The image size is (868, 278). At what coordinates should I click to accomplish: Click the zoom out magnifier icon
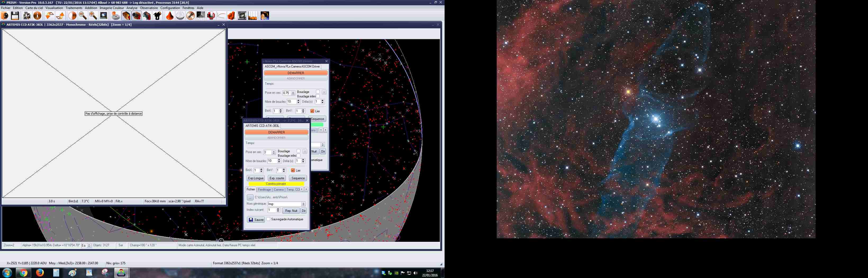(83, 16)
